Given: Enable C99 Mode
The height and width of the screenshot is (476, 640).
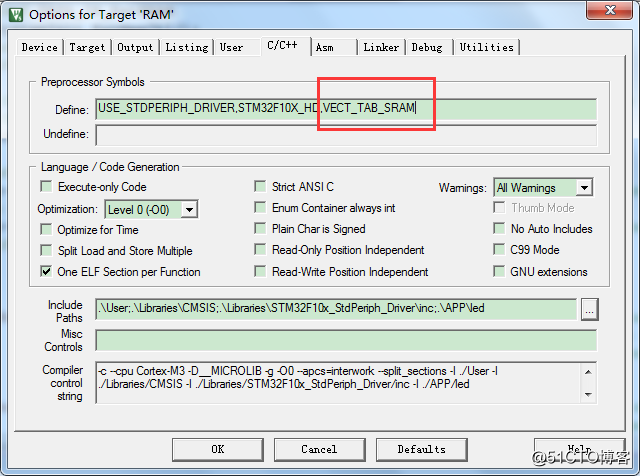Looking at the screenshot, I should (x=499, y=250).
